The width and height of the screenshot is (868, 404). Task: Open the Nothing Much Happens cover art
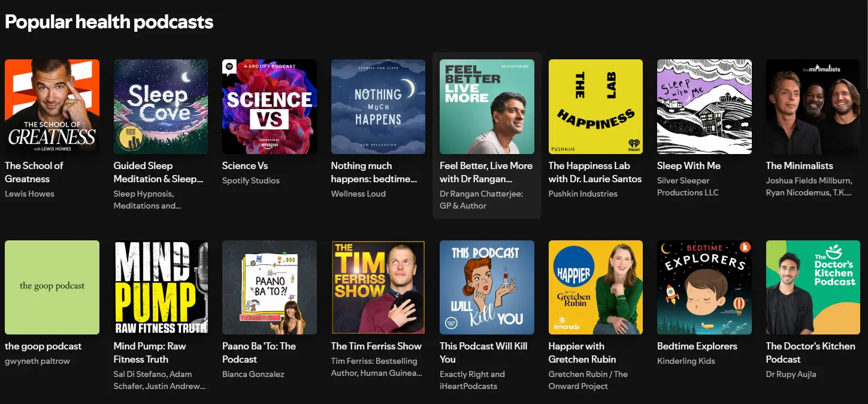(x=378, y=107)
